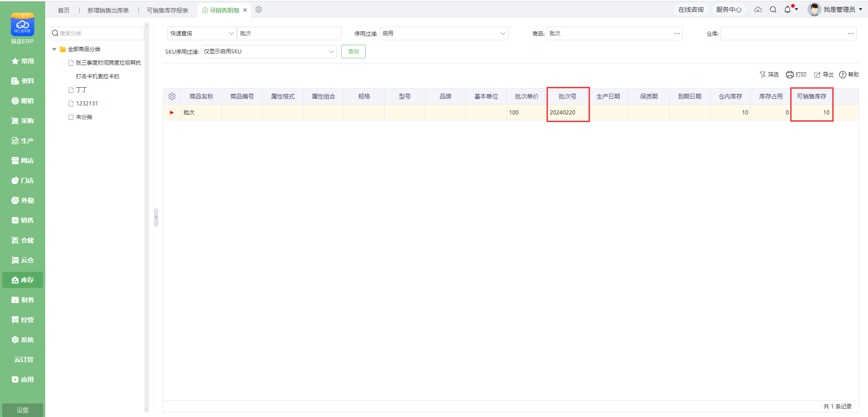Select the 可销售明细 tab
The height and width of the screenshot is (417, 868).
coord(224,10)
